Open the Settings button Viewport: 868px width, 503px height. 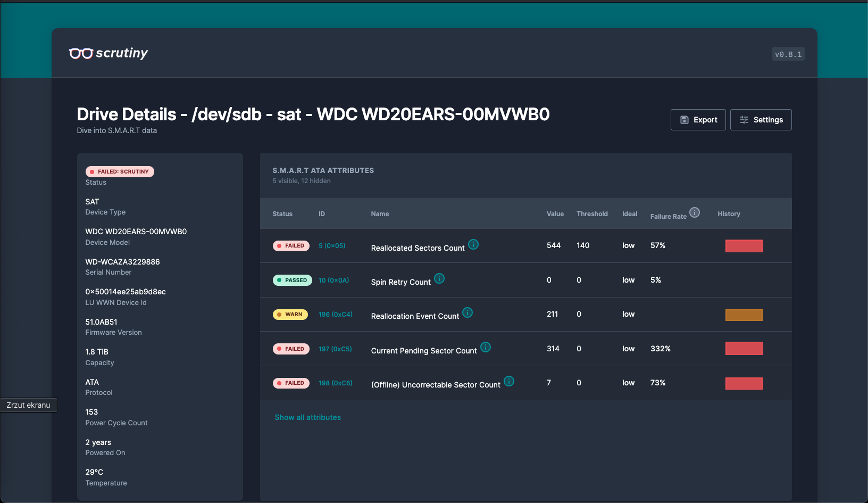(761, 120)
